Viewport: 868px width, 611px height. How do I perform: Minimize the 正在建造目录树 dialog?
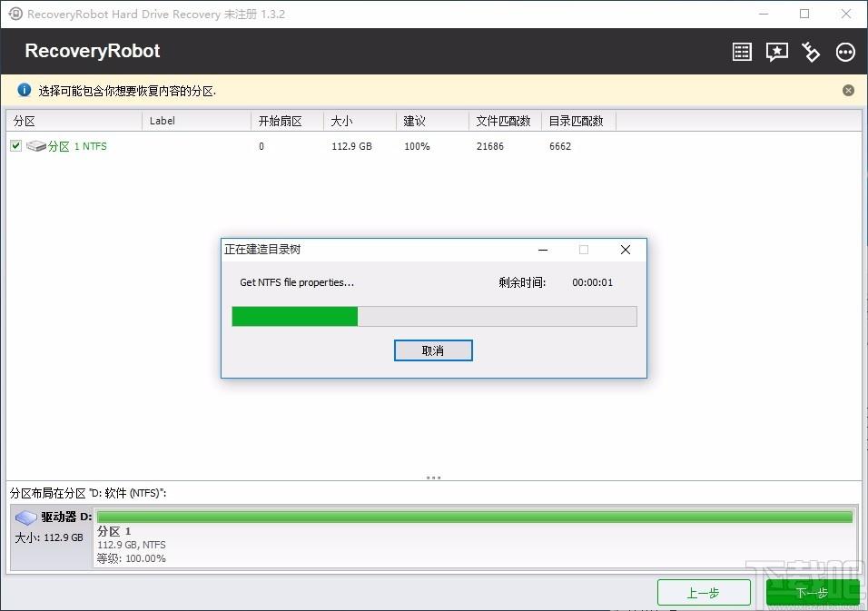coord(543,250)
